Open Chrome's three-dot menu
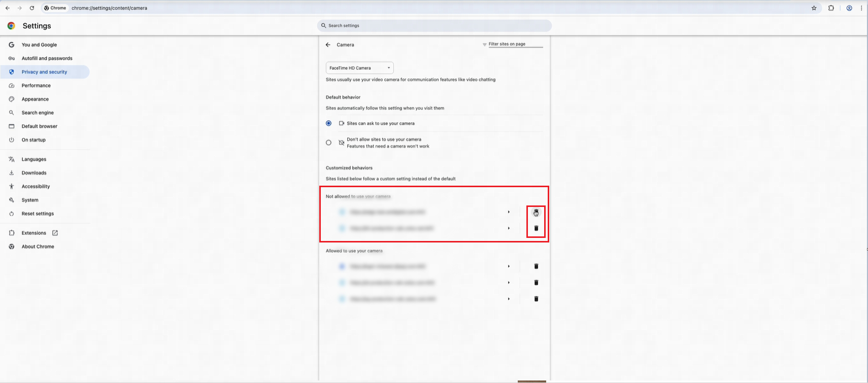Viewport: 868px width, 383px height. coord(861,8)
